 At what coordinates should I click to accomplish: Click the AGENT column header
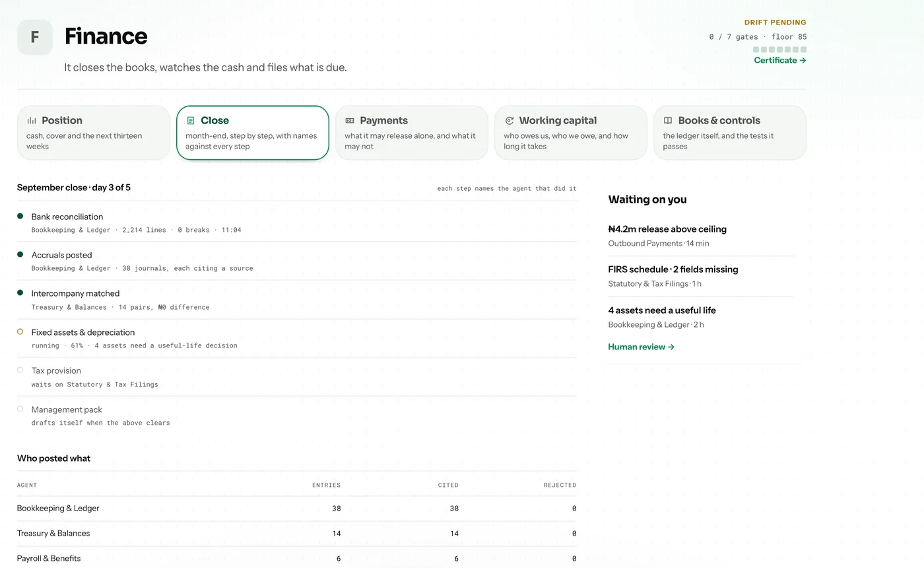click(27, 485)
